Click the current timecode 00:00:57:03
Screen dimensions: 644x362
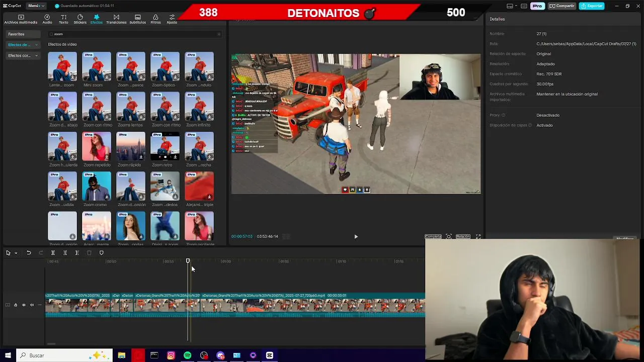[242, 236]
